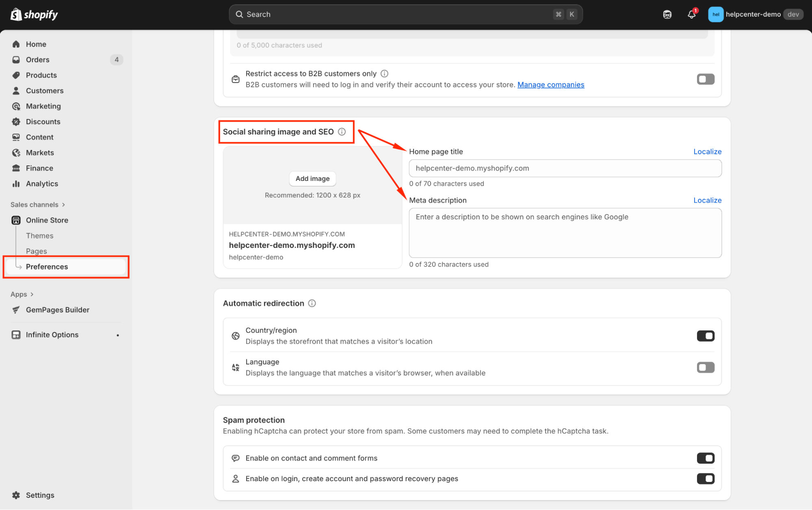Open the Sidekick assistant icon in the top bar
The height and width of the screenshot is (510, 812).
[667, 15]
